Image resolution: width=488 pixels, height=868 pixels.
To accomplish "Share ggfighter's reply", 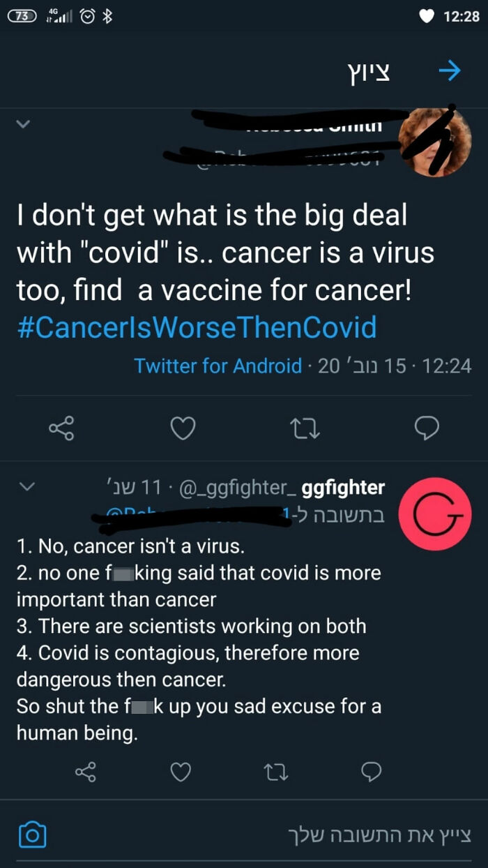I will coord(84,772).
